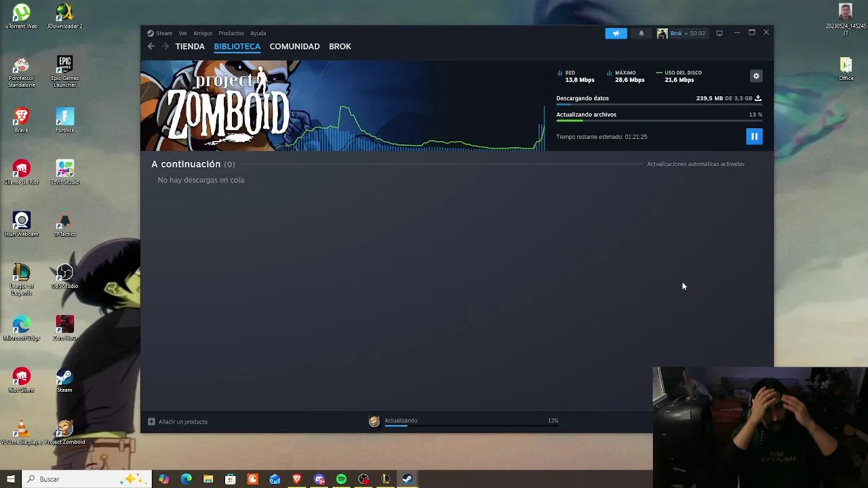
Task: Select Iriun Webcam desktop icon
Action: [x=21, y=224]
